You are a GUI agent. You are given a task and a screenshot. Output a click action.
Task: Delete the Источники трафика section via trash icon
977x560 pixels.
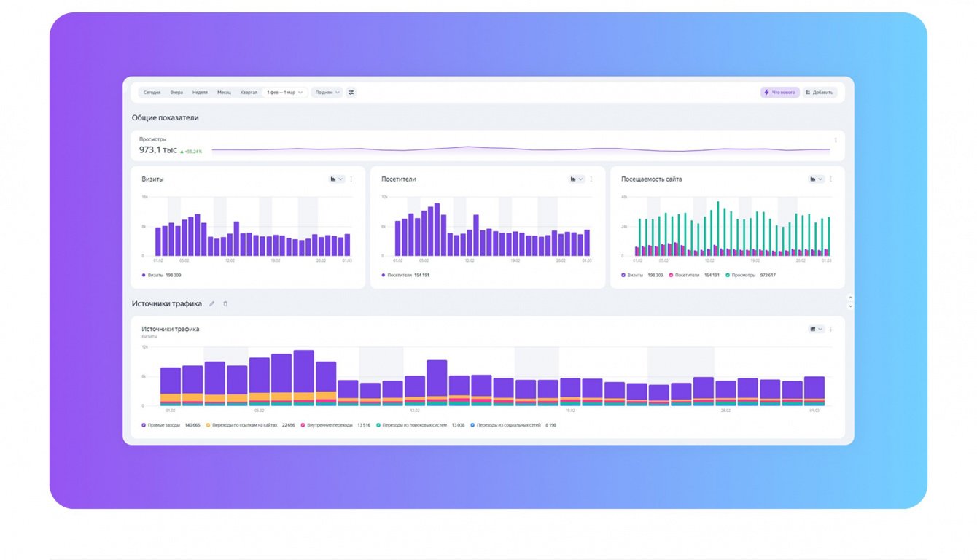click(x=225, y=303)
